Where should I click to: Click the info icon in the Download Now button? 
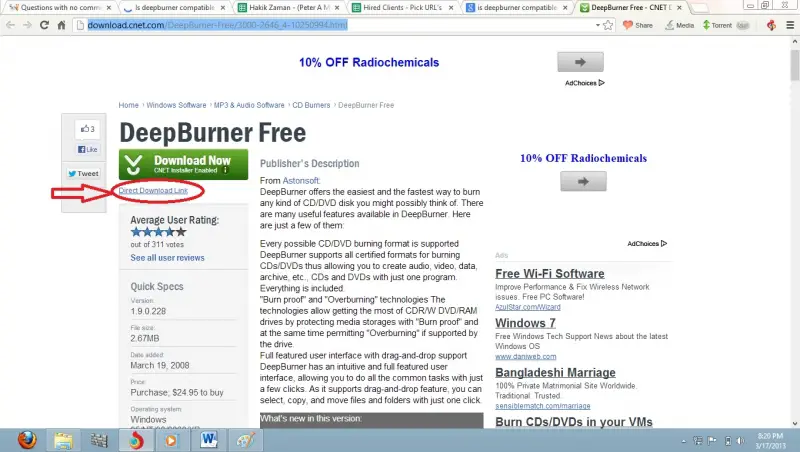[226, 170]
